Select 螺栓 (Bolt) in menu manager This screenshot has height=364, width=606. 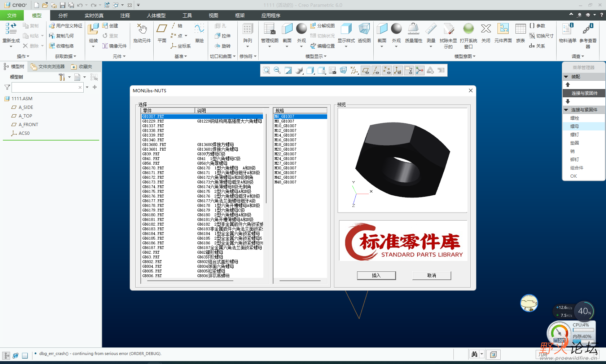click(575, 118)
